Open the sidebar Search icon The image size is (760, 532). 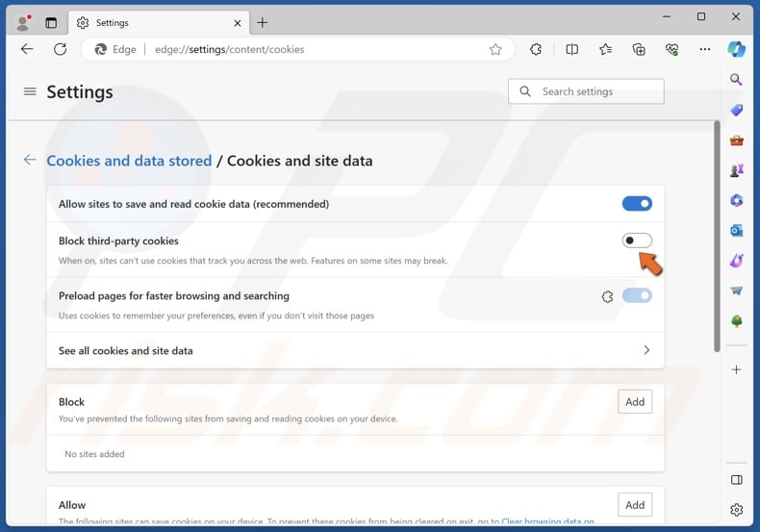tap(736, 80)
